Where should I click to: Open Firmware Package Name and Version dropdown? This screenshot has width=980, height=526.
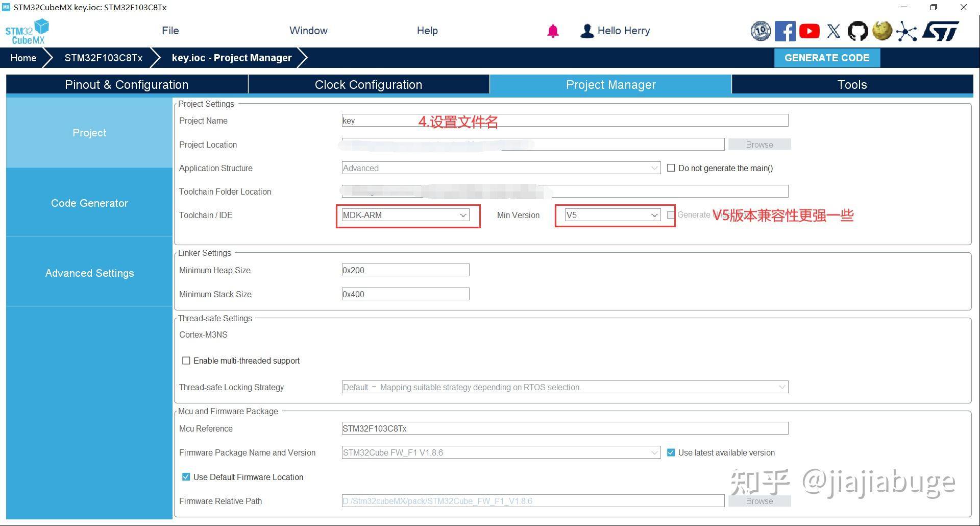click(x=501, y=452)
